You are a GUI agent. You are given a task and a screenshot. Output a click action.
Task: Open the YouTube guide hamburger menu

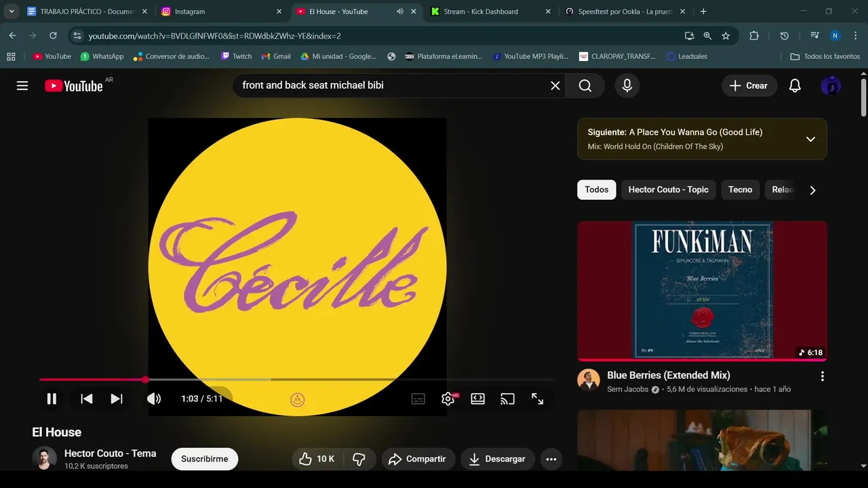point(22,85)
